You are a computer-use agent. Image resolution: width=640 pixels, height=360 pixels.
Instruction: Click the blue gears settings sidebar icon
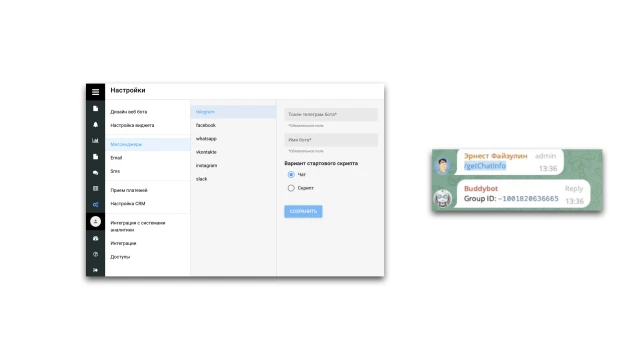click(95, 204)
